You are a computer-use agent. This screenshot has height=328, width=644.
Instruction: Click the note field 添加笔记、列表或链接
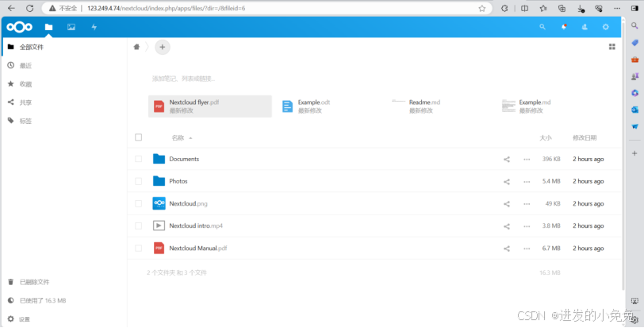pos(183,79)
